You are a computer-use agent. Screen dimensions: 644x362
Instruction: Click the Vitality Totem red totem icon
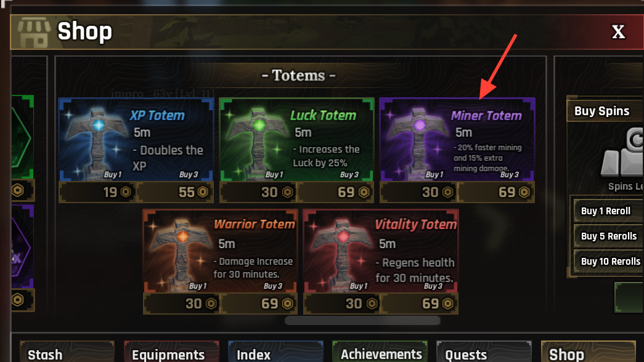[x=342, y=252]
